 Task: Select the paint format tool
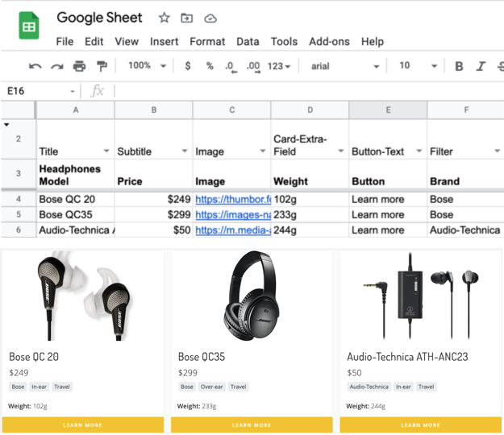tap(102, 66)
